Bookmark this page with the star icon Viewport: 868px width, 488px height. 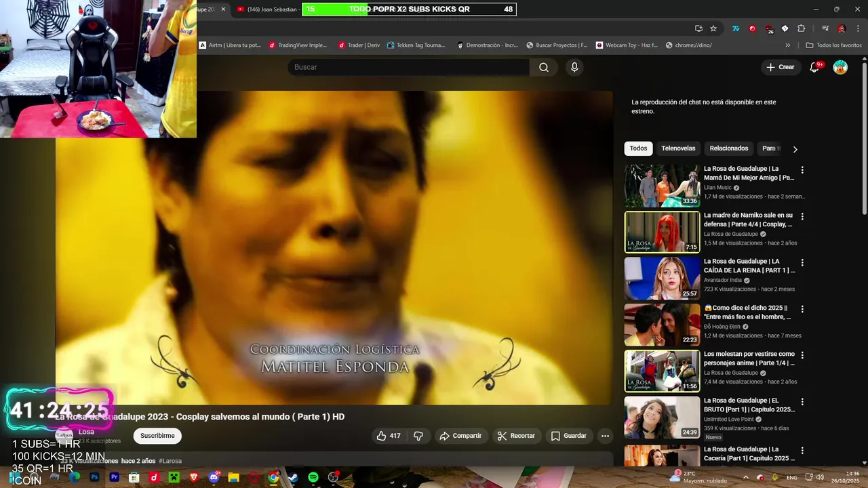tap(713, 28)
